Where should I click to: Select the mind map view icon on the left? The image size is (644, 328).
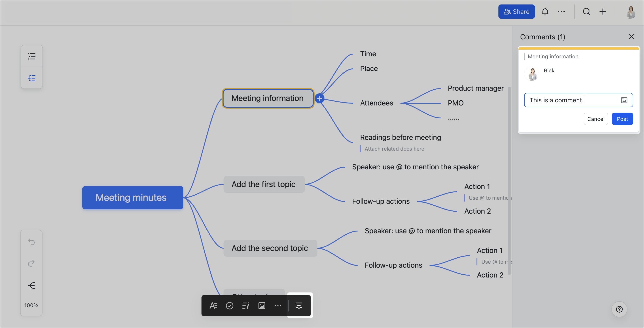(x=32, y=78)
